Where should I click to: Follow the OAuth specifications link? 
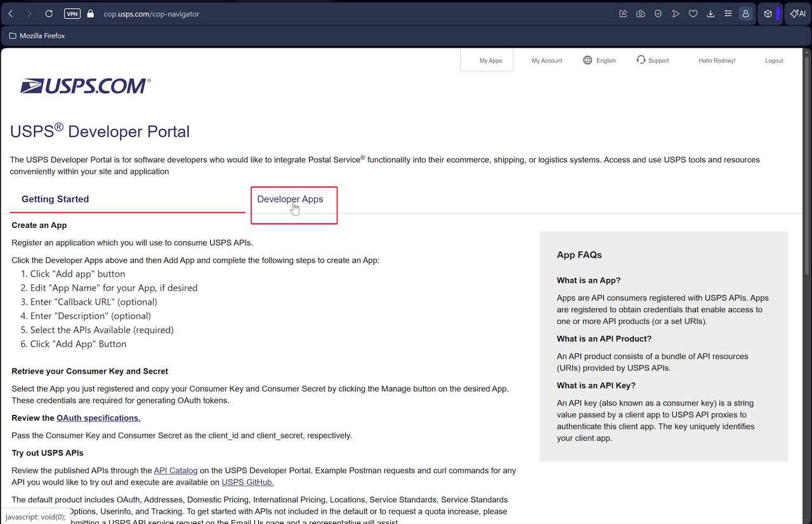[x=98, y=418]
